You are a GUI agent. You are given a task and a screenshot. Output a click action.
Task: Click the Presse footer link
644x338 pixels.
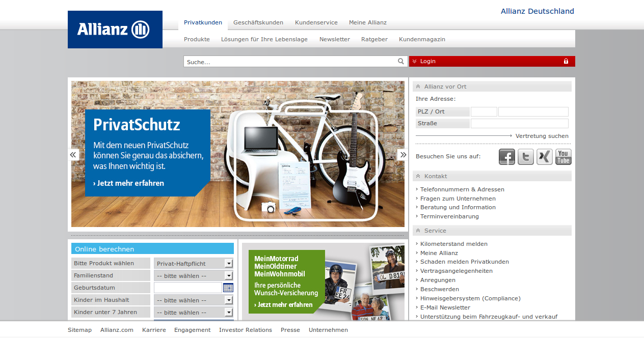290,330
